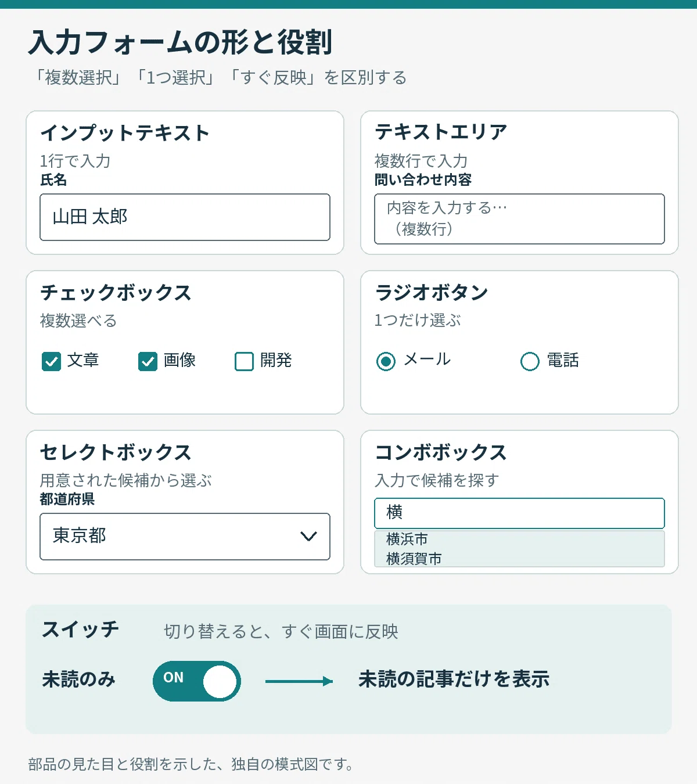
Task: Pick 横須賀市 from the combo box suggestions
Action: pos(519,559)
